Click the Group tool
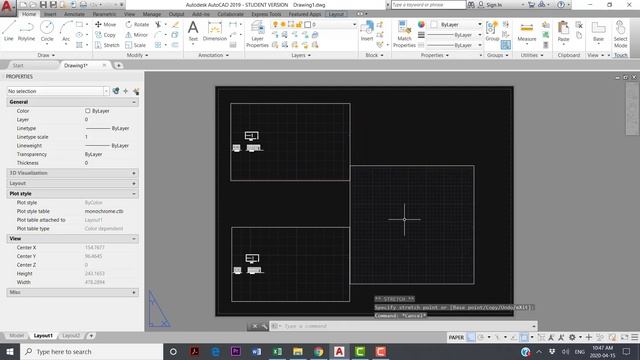640x360 pixels. pos(492,31)
